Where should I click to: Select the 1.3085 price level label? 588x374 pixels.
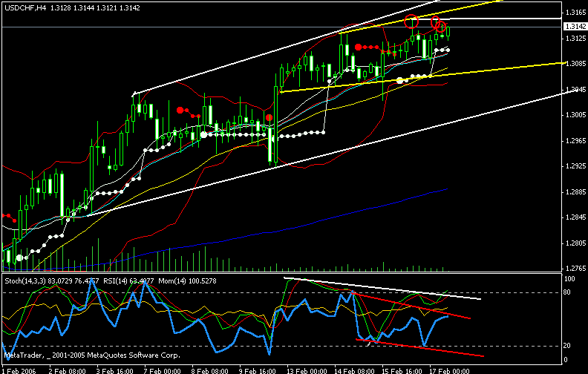pos(575,64)
